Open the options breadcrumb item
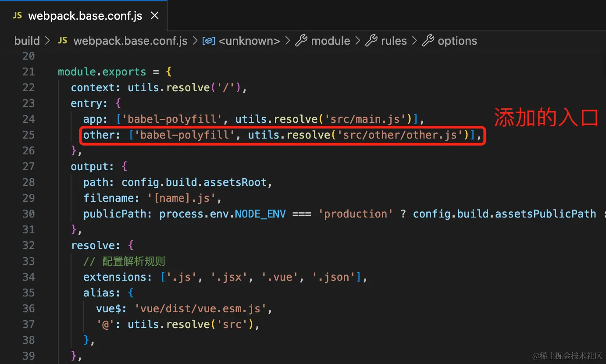 pyautogui.click(x=457, y=41)
